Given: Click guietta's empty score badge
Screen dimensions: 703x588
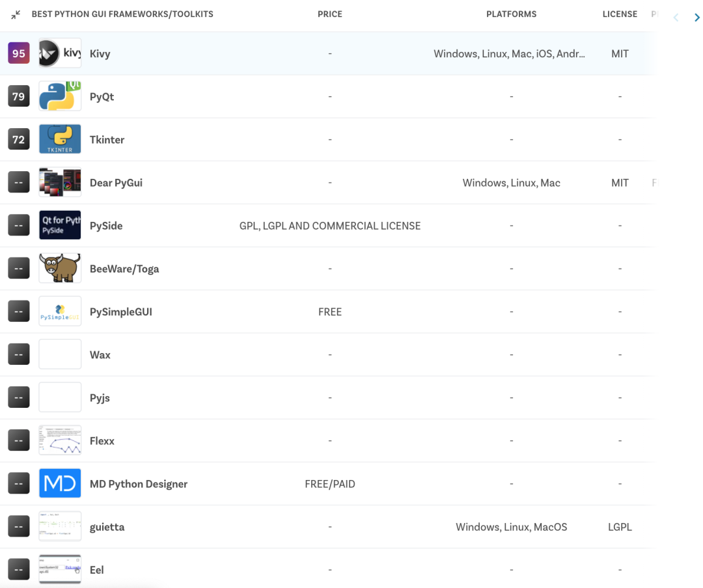Looking at the screenshot, I should [19, 527].
